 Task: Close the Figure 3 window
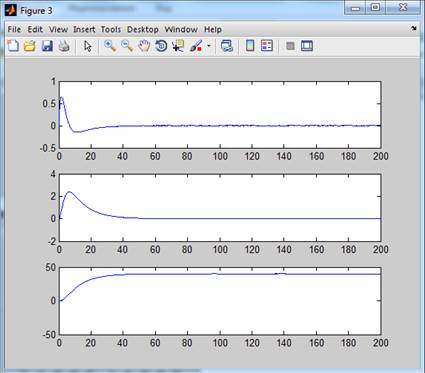[x=403, y=8]
